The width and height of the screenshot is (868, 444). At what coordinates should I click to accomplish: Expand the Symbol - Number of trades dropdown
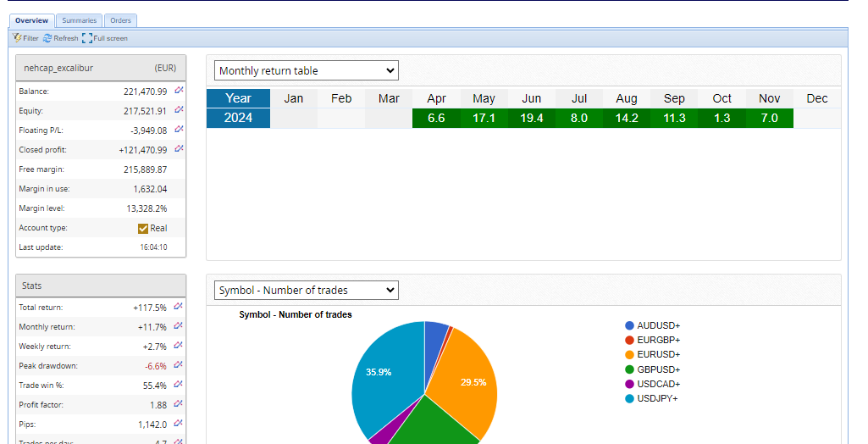point(306,290)
